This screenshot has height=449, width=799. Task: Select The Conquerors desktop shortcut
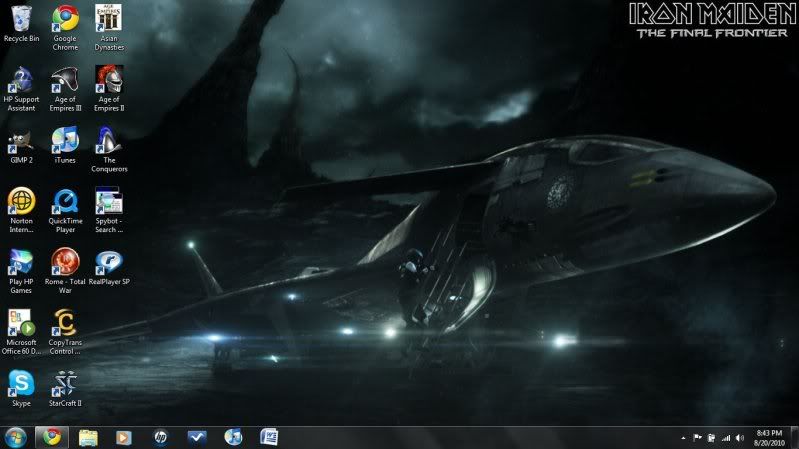point(109,149)
